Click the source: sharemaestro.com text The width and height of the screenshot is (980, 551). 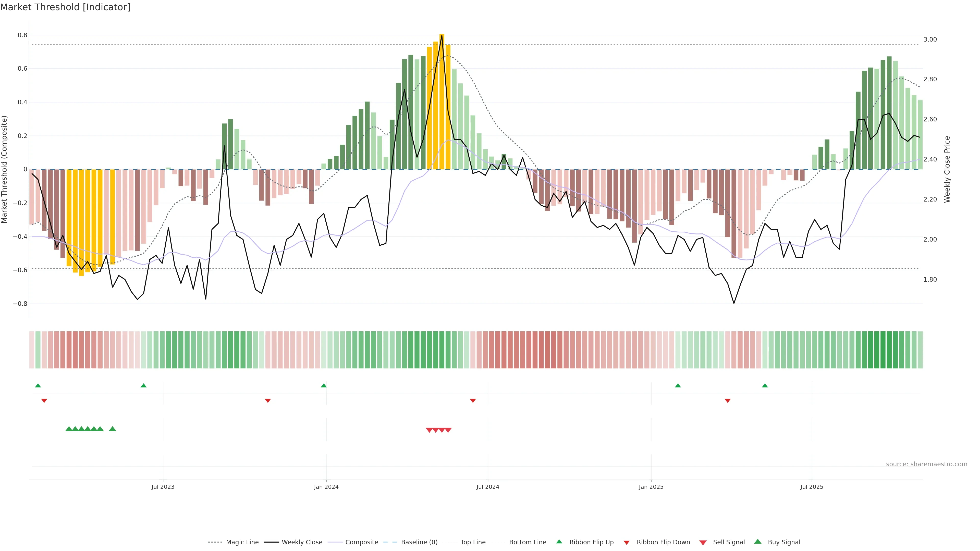[x=926, y=464]
